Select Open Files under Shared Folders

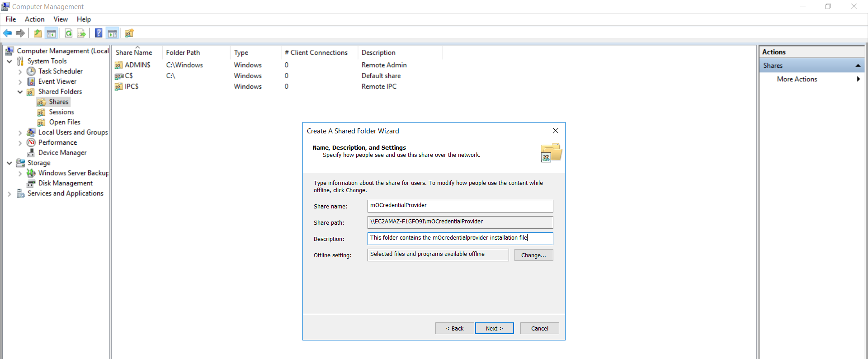coord(64,122)
